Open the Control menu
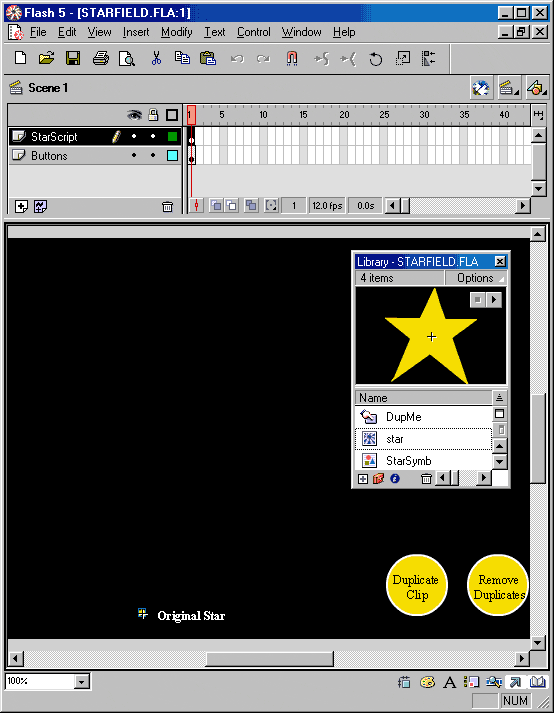Viewport: 554px width, 713px height. click(x=253, y=32)
